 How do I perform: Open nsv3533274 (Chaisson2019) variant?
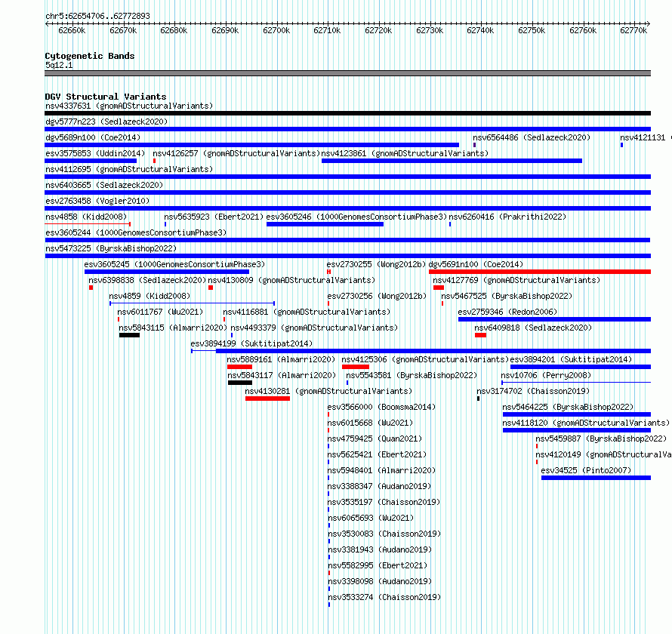point(384,597)
